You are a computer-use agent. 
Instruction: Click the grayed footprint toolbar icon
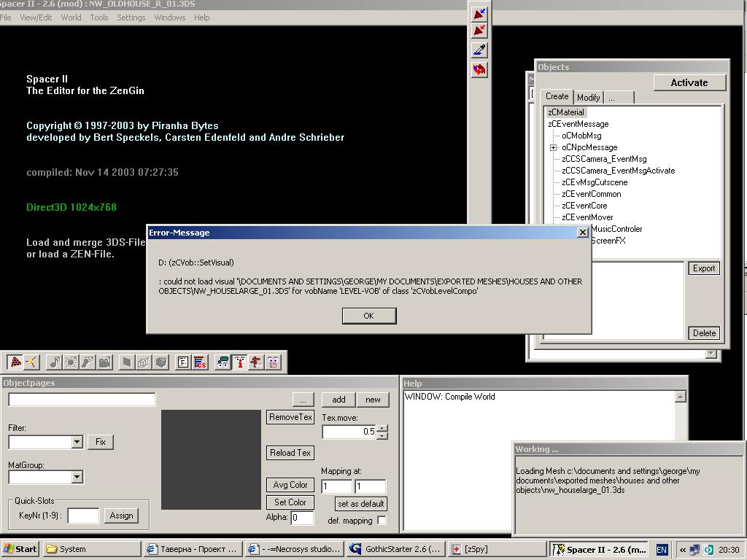88,362
